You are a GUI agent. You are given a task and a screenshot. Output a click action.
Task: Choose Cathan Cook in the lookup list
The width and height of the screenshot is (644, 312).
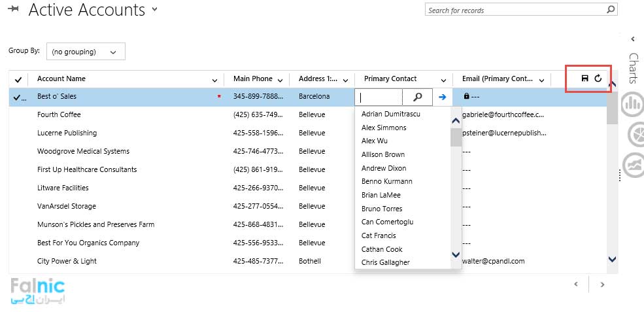pyautogui.click(x=382, y=249)
